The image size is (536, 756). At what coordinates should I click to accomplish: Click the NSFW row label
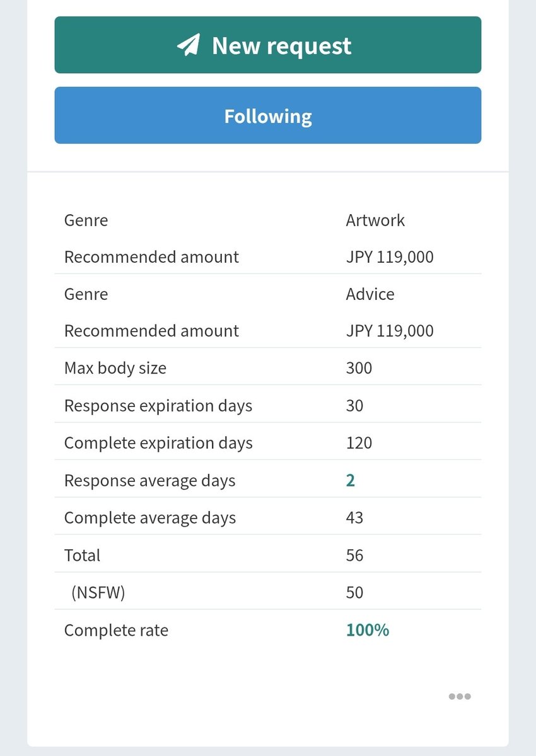tap(98, 592)
